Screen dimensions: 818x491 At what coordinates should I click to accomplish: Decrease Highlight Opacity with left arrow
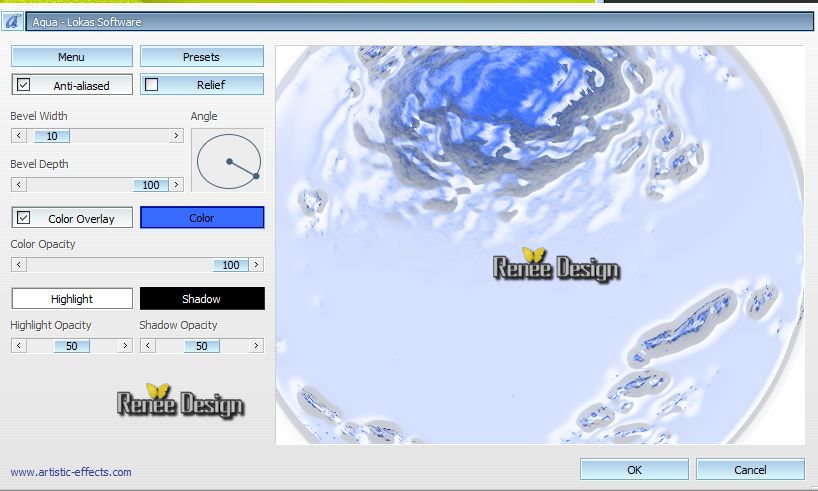(x=19, y=345)
